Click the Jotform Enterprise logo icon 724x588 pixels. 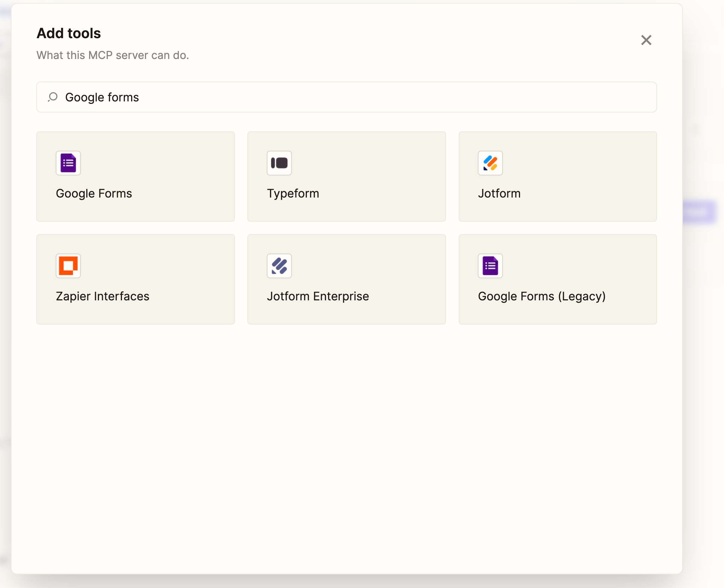(x=279, y=266)
